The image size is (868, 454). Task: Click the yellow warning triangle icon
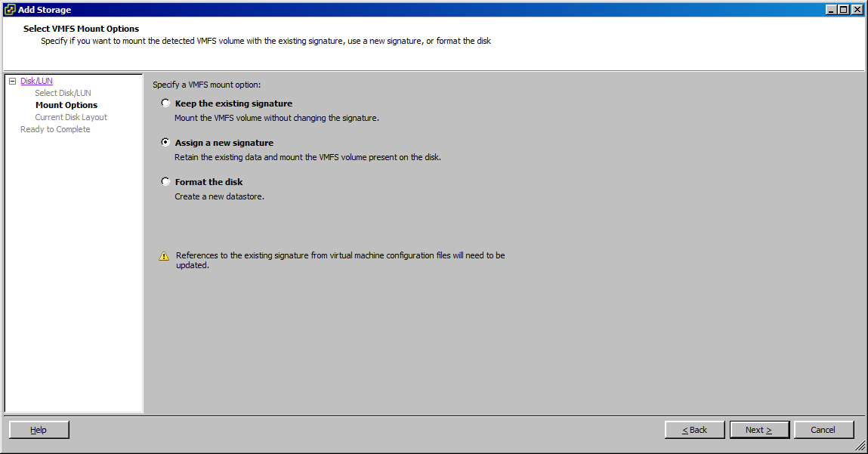164,256
